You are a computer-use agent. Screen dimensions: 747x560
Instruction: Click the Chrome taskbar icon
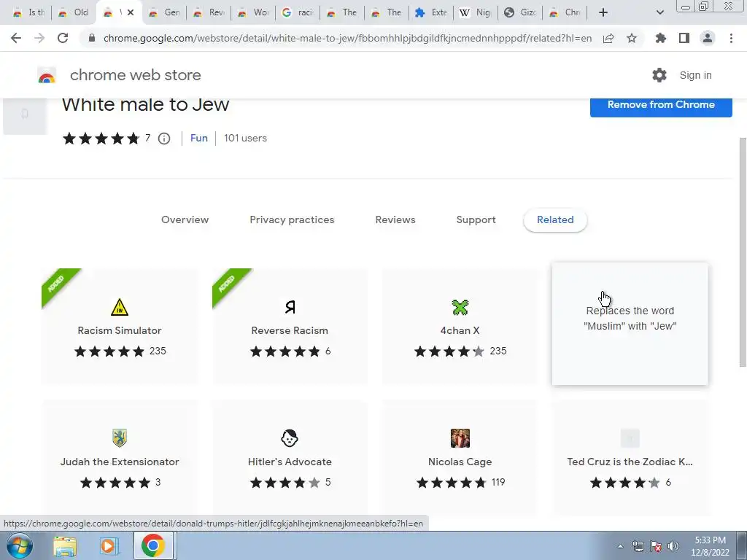point(153,545)
